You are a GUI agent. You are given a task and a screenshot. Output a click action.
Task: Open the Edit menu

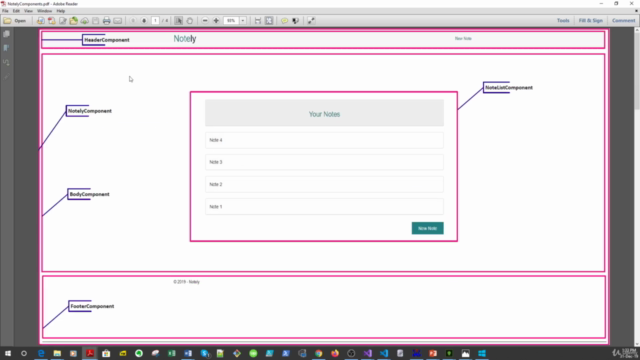pyautogui.click(x=16, y=11)
